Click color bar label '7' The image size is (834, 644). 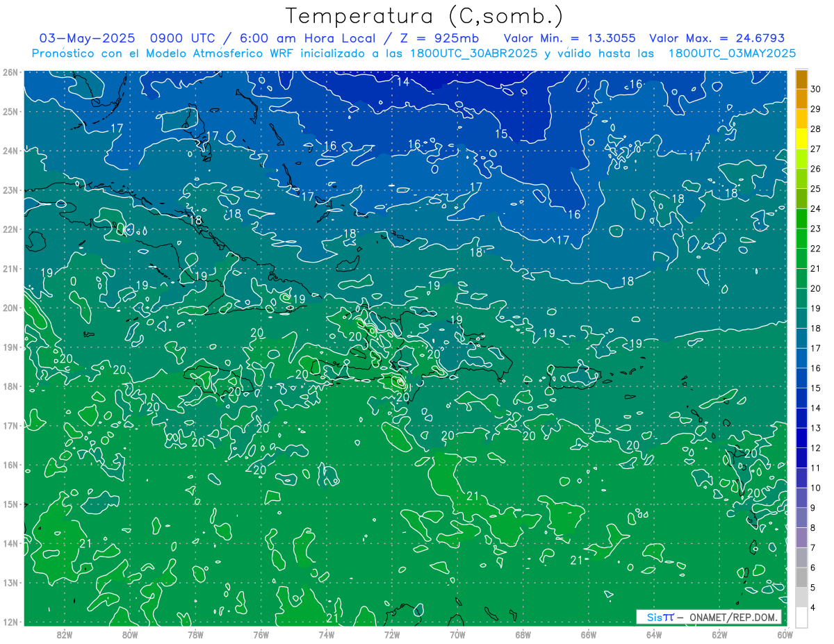point(813,547)
